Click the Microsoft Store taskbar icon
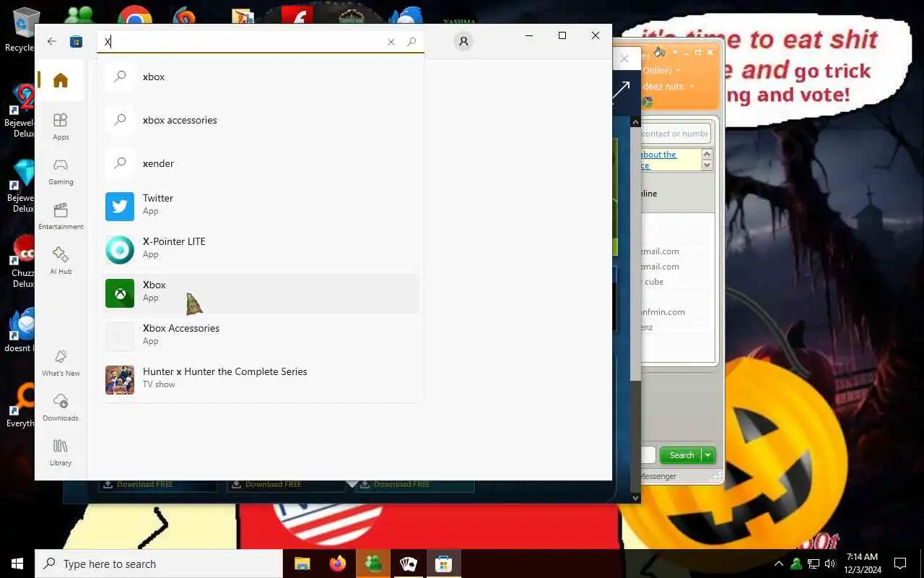This screenshot has width=924, height=578. click(443, 564)
